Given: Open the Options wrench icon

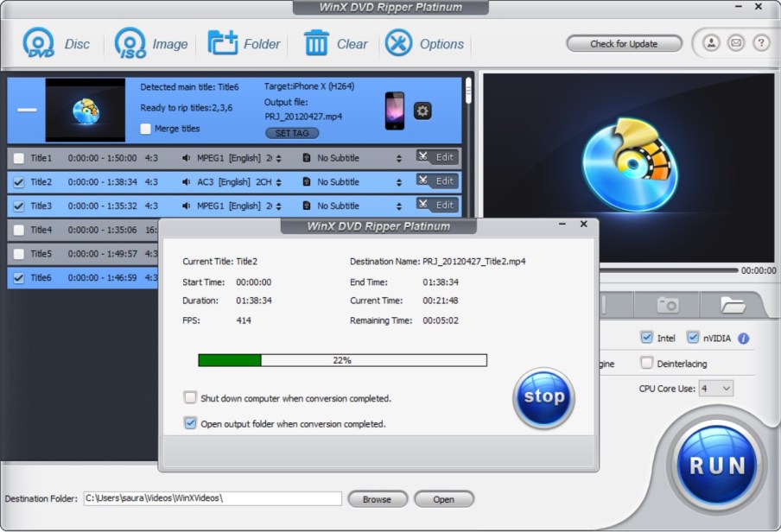Looking at the screenshot, I should pyautogui.click(x=398, y=43).
